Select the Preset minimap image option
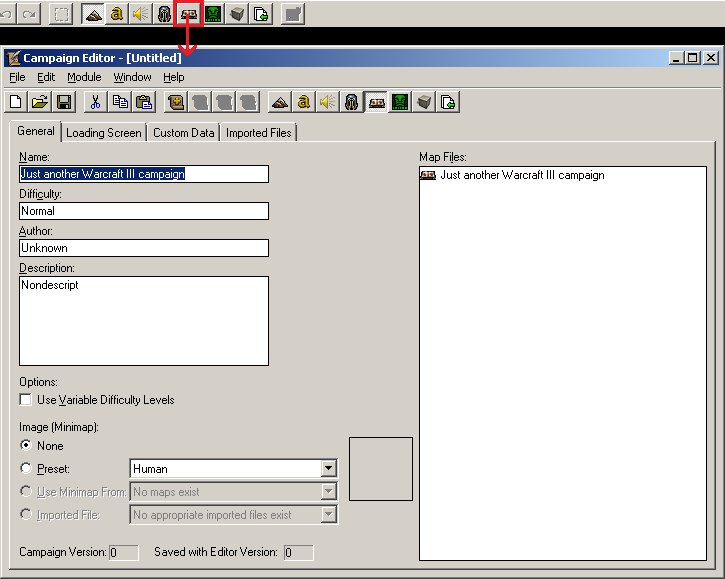 [x=26, y=468]
